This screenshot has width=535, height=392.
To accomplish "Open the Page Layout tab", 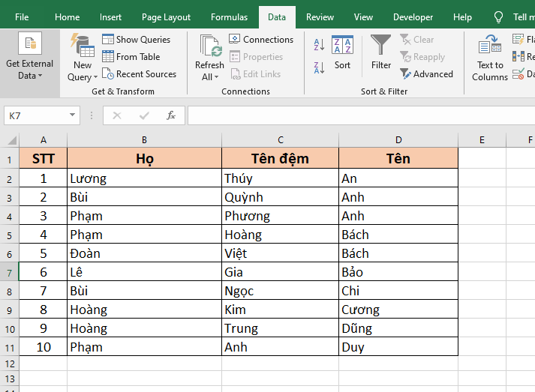I will click(x=166, y=17).
